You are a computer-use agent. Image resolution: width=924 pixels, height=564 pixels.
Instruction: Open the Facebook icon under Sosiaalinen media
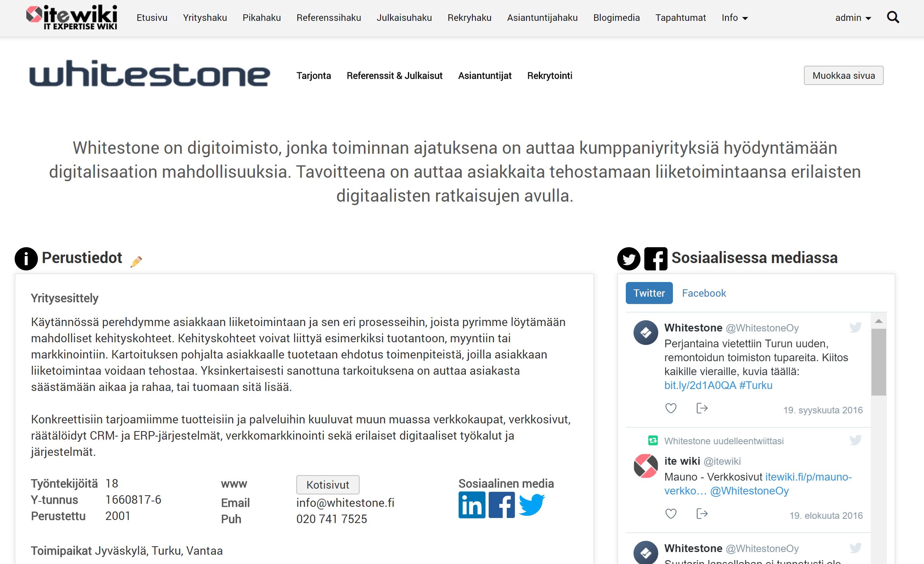pos(501,505)
